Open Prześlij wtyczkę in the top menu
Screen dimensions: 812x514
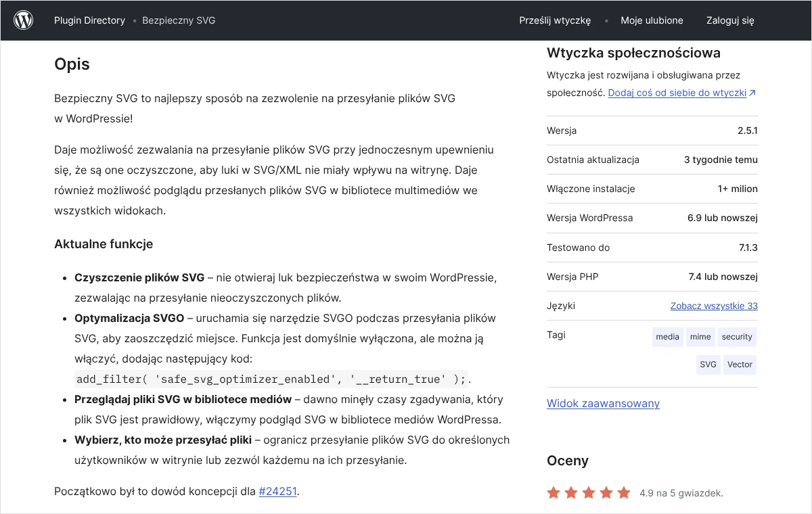[x=555, y=20]
